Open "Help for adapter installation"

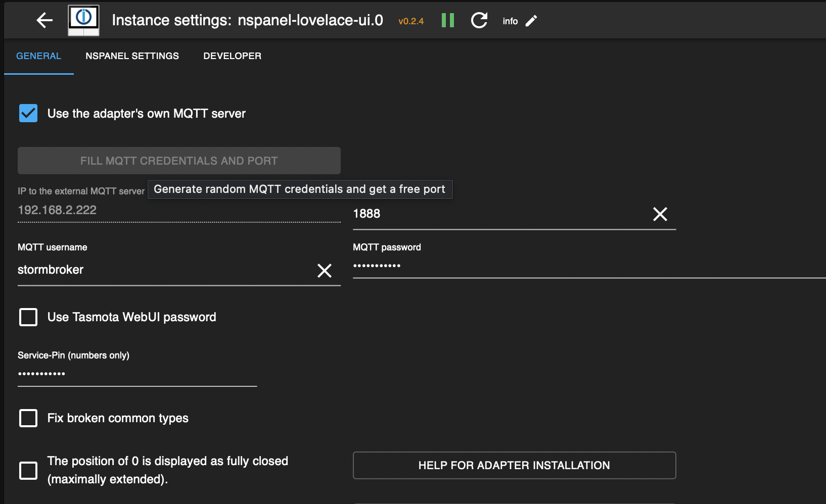(514, 465)
